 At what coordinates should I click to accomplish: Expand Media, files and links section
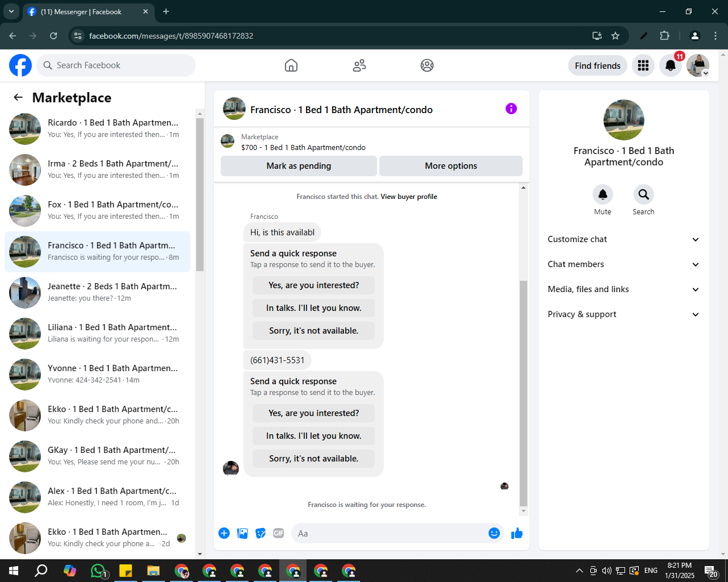pyautogui.click(x=624, y=289)
